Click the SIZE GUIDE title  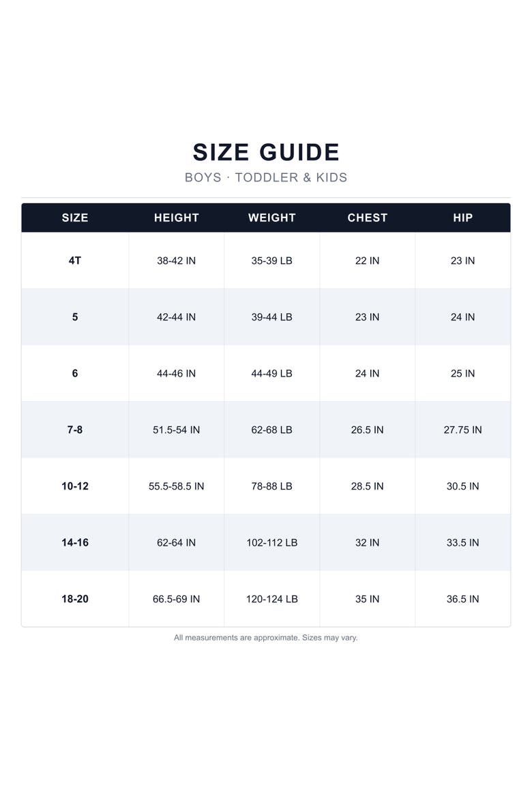tap(266, 152)
